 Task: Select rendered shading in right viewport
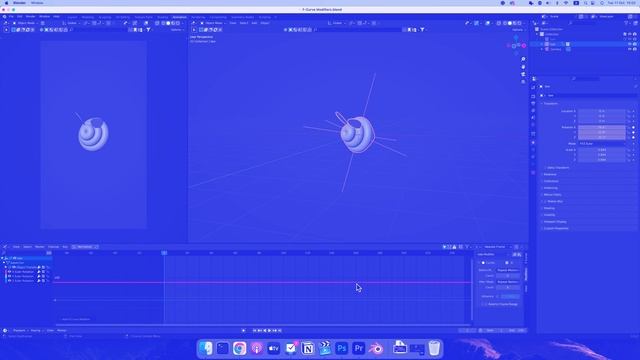click(x=520, y=23)
